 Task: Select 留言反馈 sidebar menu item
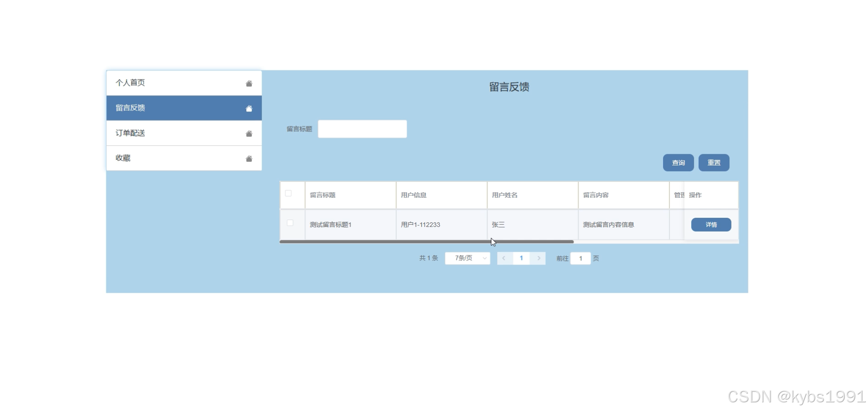(184, 108)
